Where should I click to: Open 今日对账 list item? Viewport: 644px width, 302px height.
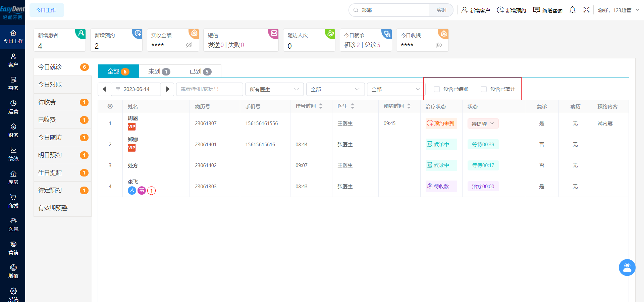(62, 85)
